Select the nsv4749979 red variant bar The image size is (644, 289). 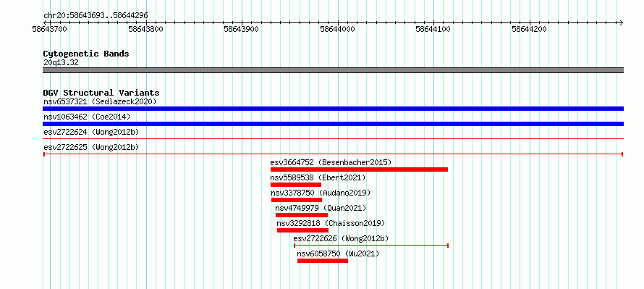pos(302,215)
